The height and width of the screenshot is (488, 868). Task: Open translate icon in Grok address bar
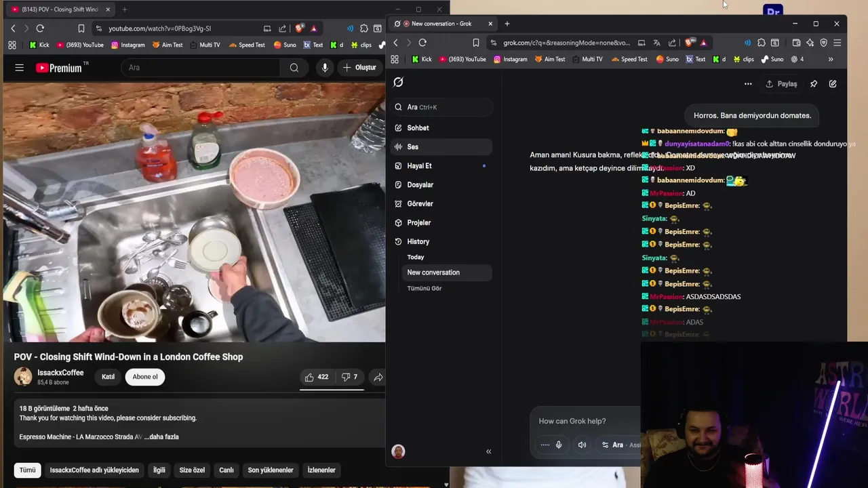[656, 43]
